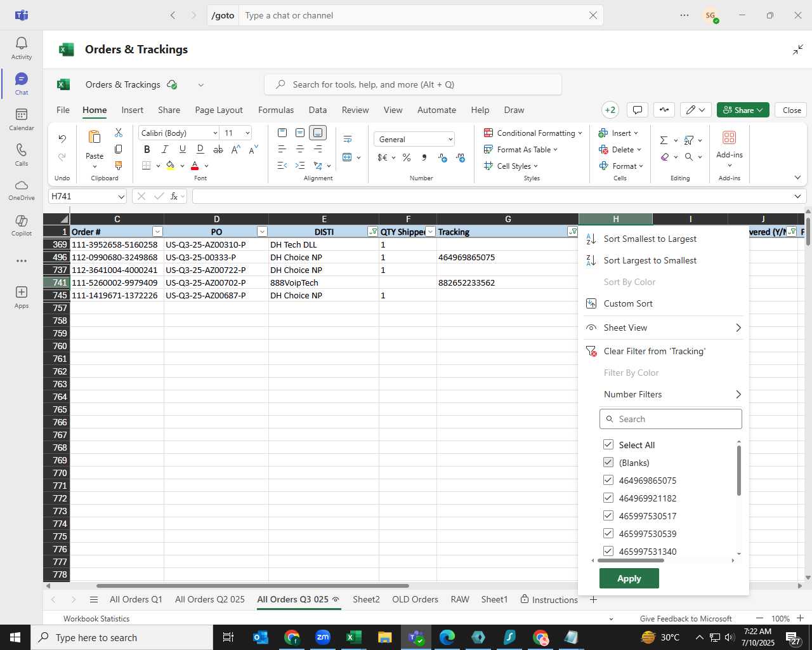812x650 pixels.
Task: Click the horizontal sheet scrollbar
Action: [252, 586]
